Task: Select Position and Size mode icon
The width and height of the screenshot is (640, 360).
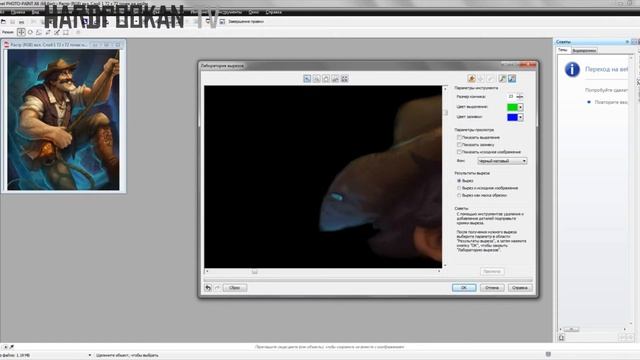Action: (21, 32)
